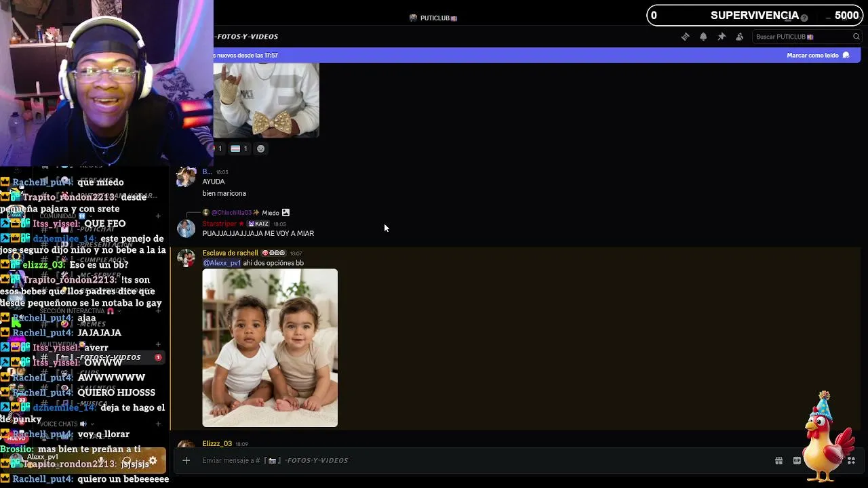Open the KATZ server tag badge

pyautogui.click(x=258, y=224)
